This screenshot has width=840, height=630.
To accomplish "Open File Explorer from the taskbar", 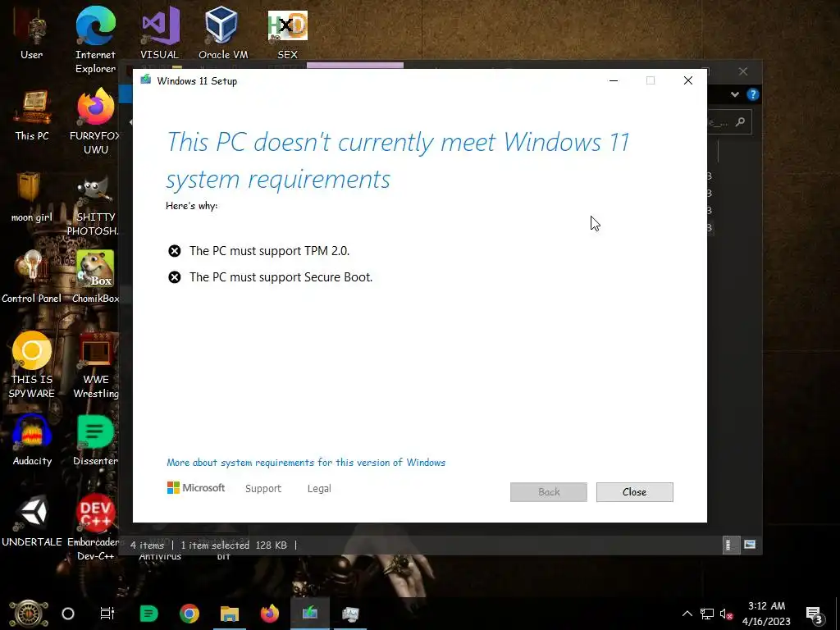I will pyautogui.click(x=230, y=614).
